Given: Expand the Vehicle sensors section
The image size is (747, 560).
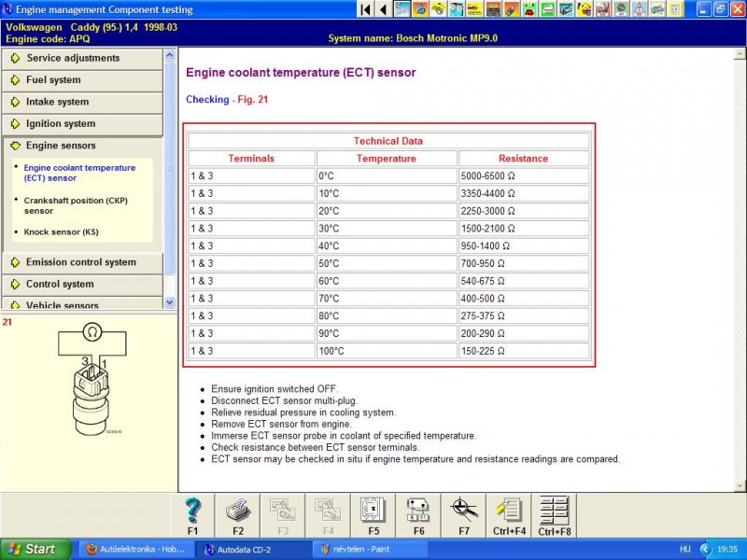Looking at the screenshot, I should point(82,304).
